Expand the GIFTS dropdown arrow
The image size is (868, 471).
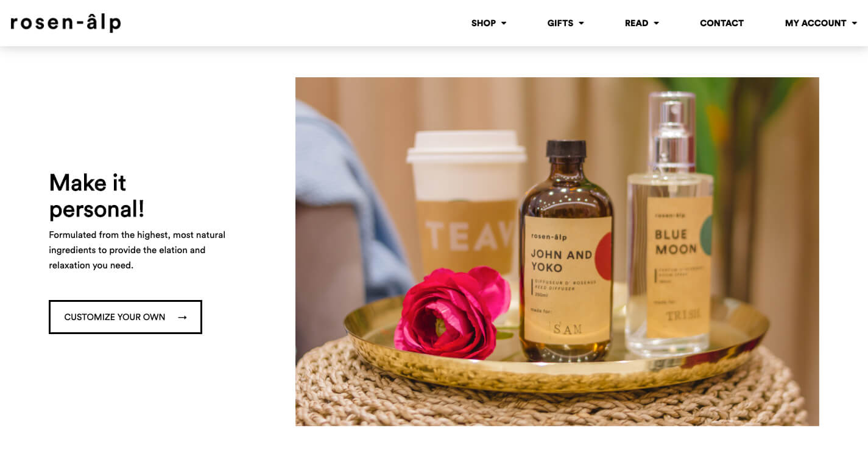coord(581,23)
